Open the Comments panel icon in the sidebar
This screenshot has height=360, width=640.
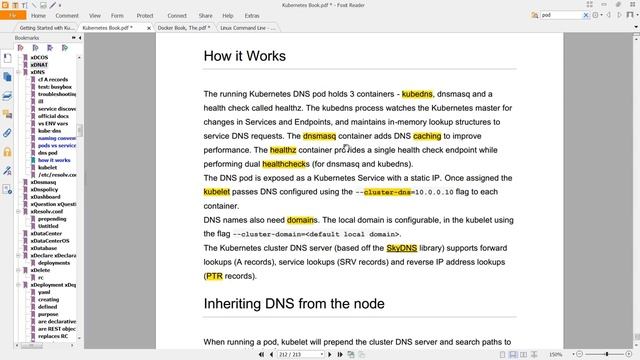pos(7,114)
